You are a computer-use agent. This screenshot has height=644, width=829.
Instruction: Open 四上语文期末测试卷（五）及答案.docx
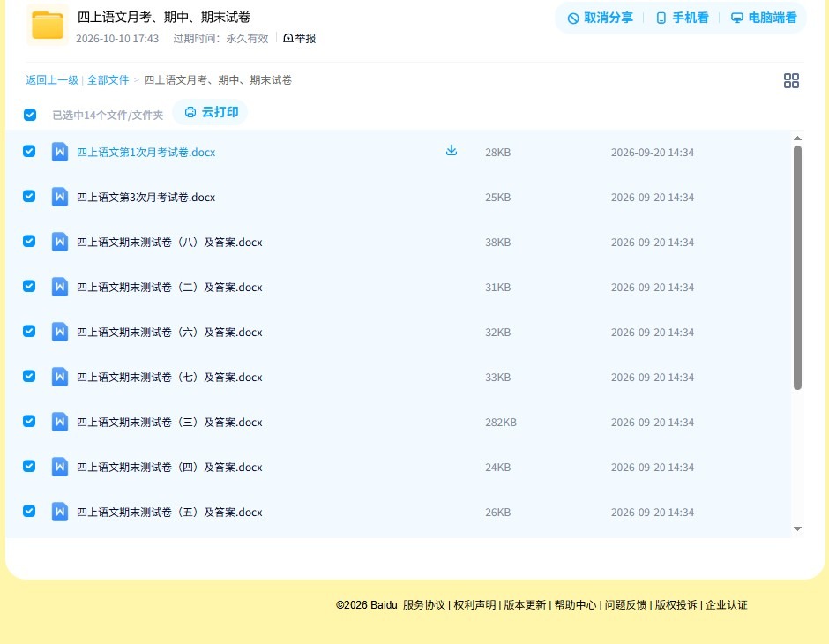coord(169,512)
